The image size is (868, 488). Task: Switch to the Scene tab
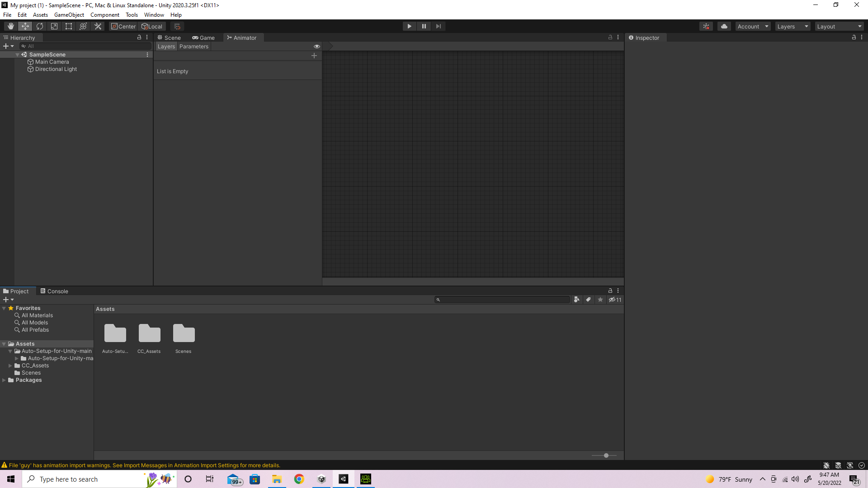click(169, 38)
